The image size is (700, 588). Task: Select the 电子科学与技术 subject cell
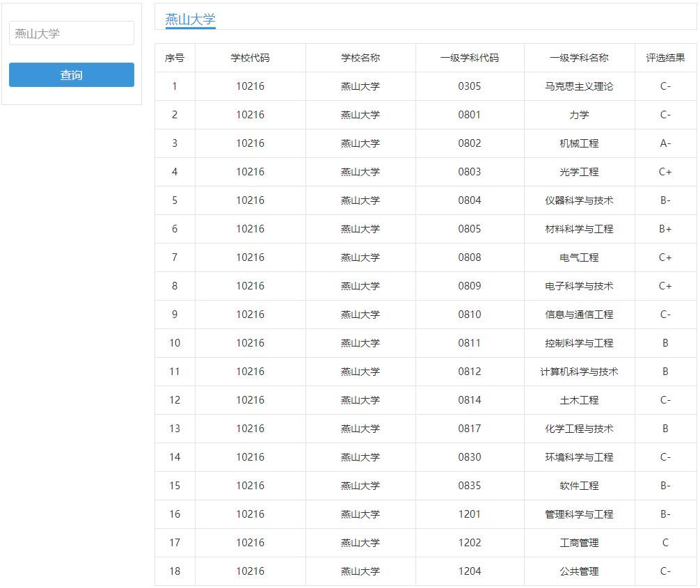coord(579,286)
